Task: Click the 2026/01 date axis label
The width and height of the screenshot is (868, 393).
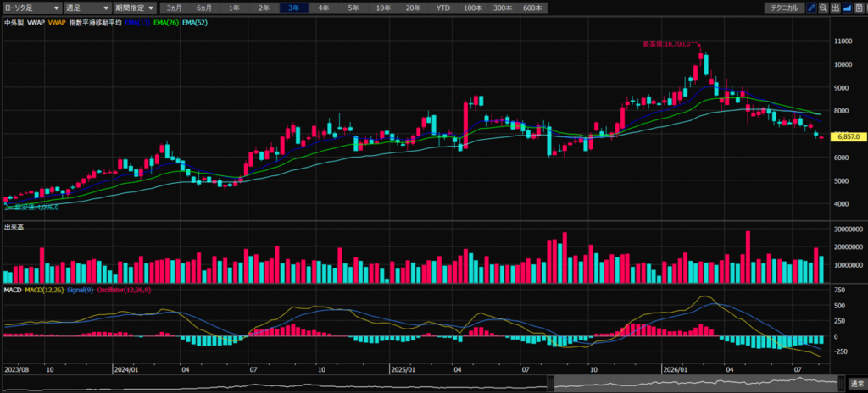Action: click(x=675, y=368)
